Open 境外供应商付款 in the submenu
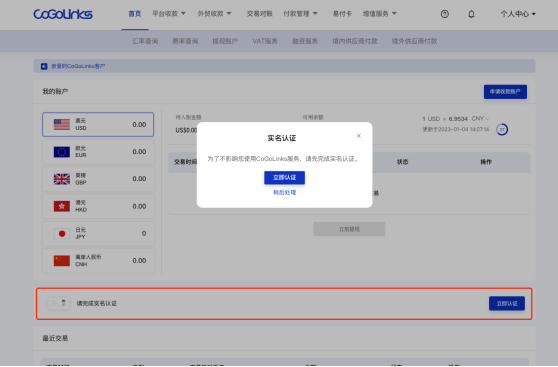 [415, 41]
